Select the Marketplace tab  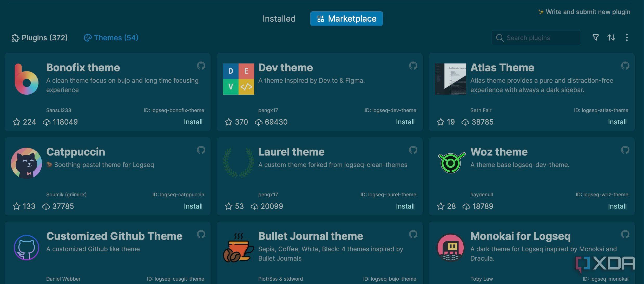(346, 19)
